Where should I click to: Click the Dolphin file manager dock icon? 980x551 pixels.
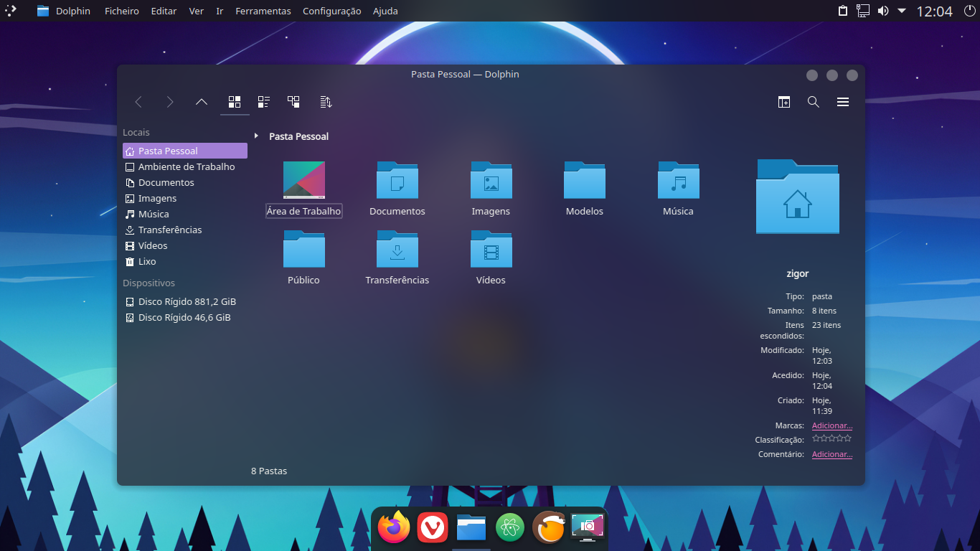[x=471, y=528]
